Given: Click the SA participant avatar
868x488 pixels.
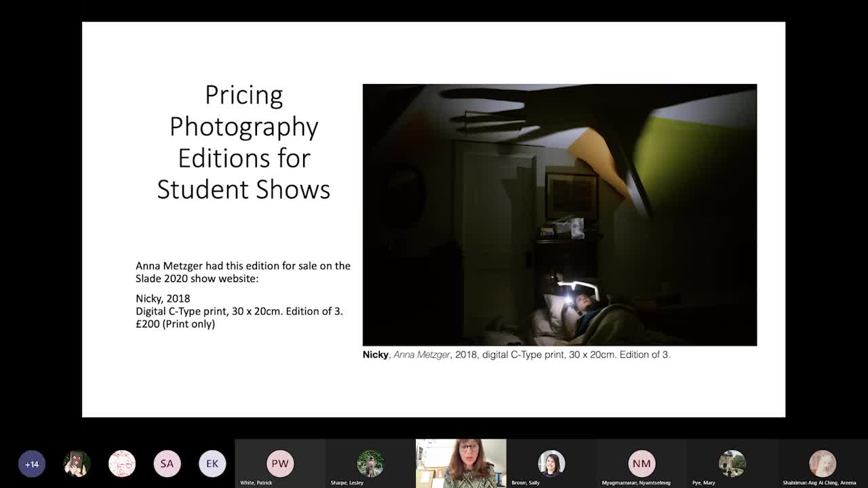Looking at the screenshot, I should [x=167, y=464].
